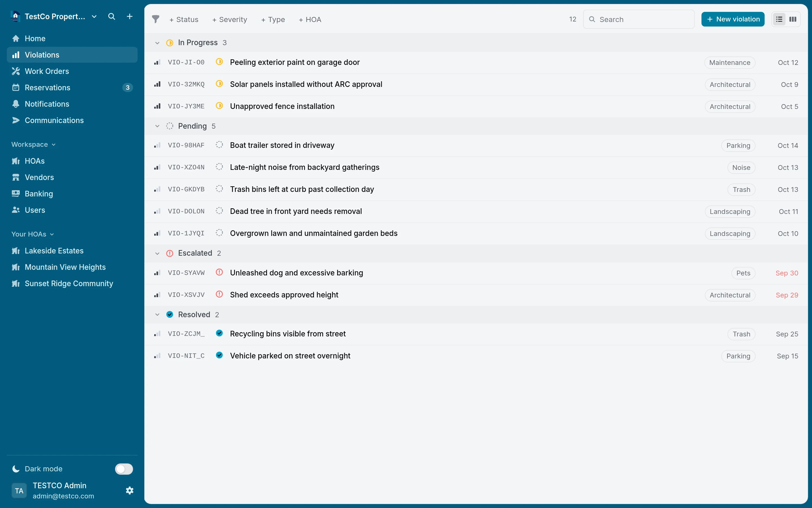
Task: Open Users in sidebar
Action: (x=72, y=210)
